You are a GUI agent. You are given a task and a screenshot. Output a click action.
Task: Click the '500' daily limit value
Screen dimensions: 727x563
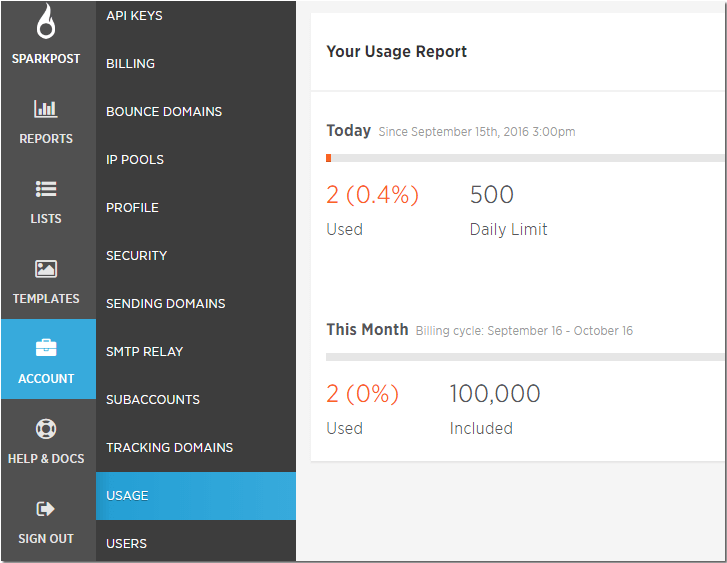(491, 195)
